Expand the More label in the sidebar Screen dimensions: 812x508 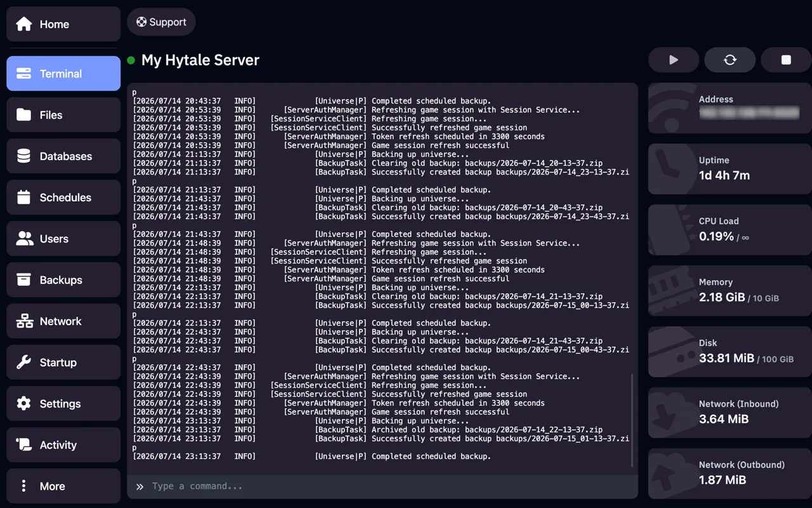(x=53, y=486)
